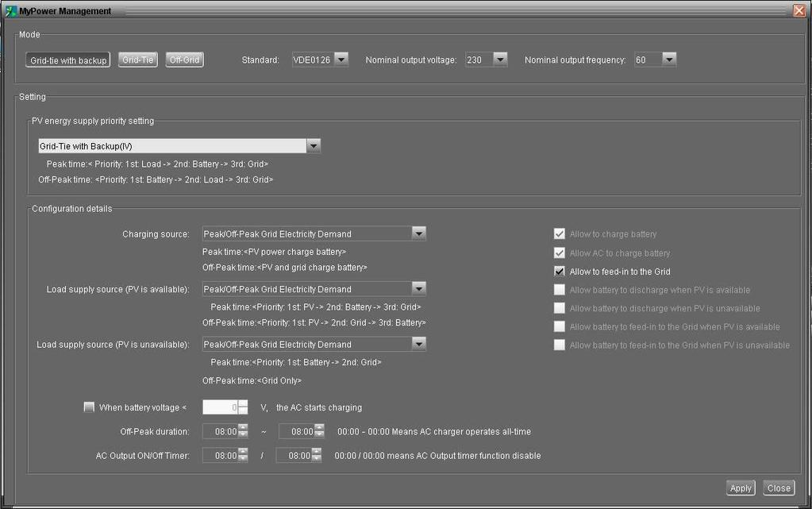Click the Close button at bottom
The height and width of the screenshot is (509, 812).
(x=779, y=488)
